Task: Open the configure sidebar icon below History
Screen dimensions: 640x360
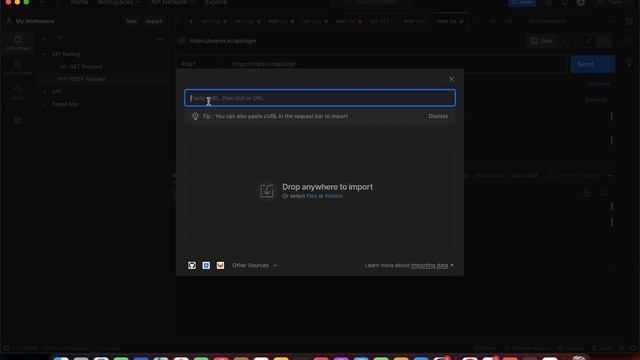Action: pyautogui.click(x=18, y=120)
